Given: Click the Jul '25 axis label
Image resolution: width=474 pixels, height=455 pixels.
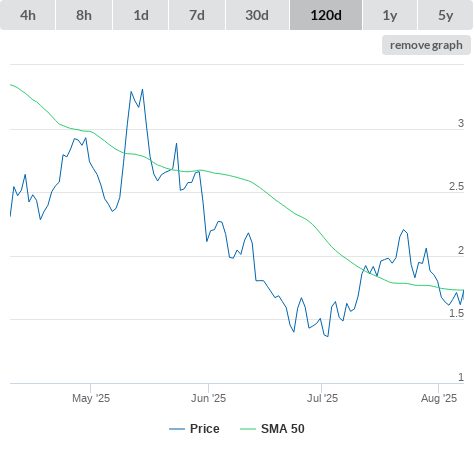Looking at the screenshot, I should pos(322,398).
